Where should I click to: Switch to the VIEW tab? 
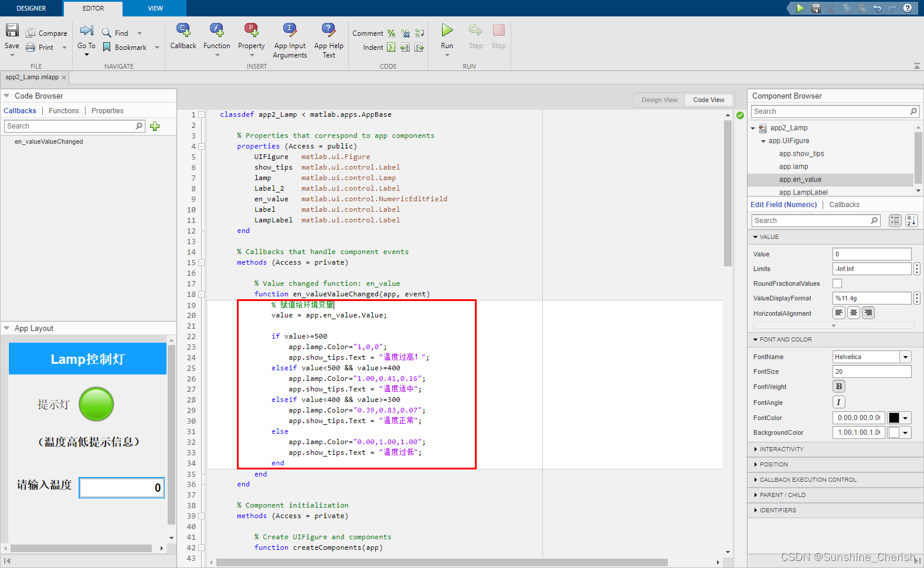pos(155,8)
